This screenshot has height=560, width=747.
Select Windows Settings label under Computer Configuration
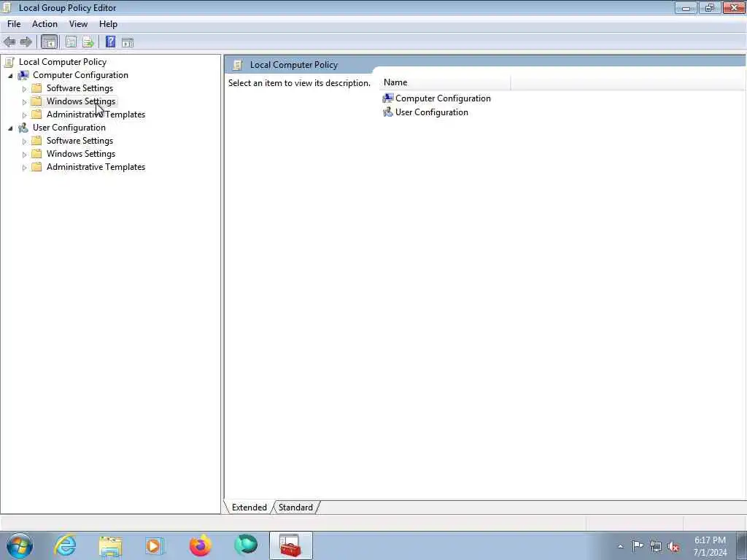point(81,101)
